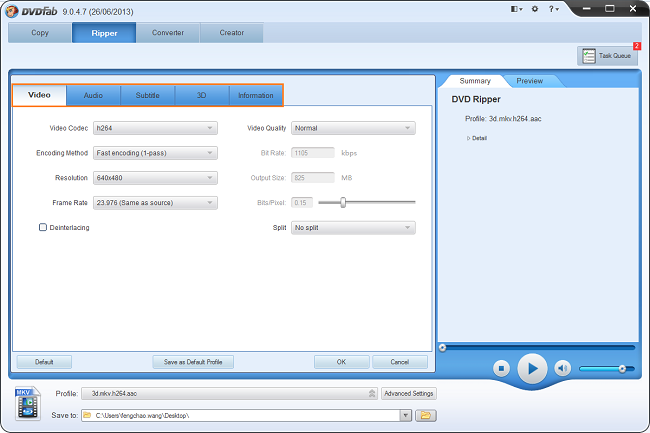
Task: Open the Resolution dropdown
Action: pyautogui.click(x=155, y=178)
